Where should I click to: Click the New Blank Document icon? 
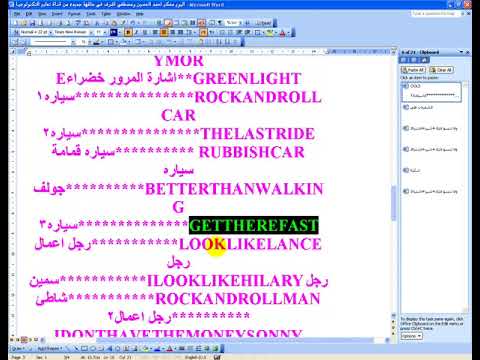[x=16, y=23]
